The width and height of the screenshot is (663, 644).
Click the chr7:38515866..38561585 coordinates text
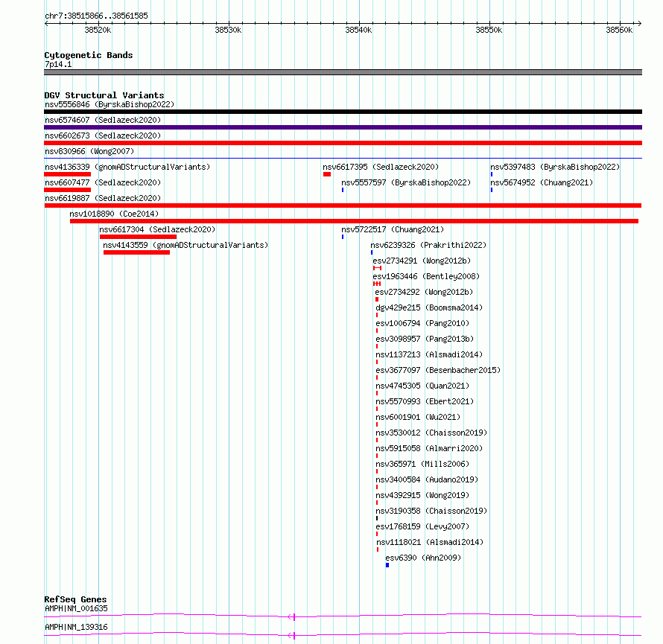(96, 16)
